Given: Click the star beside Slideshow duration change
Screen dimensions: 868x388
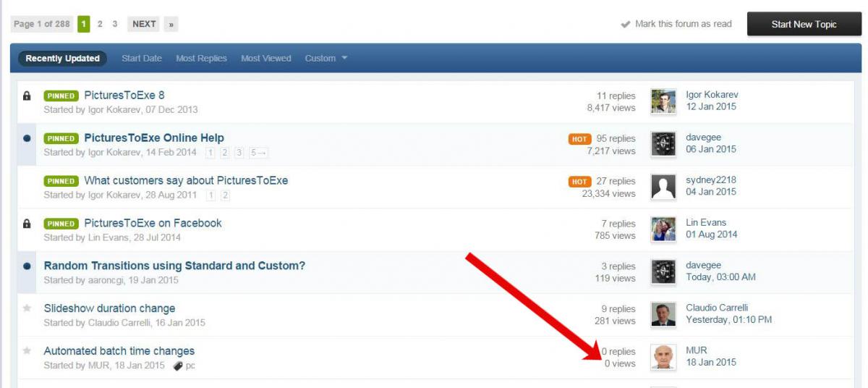Looking at the screenshot, I should 27,308.
